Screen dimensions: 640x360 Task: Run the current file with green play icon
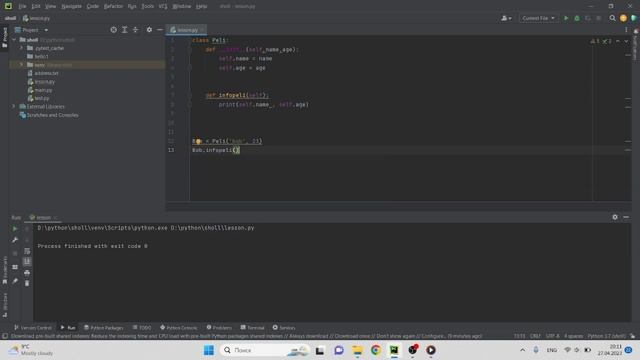(x=566, y=18)
